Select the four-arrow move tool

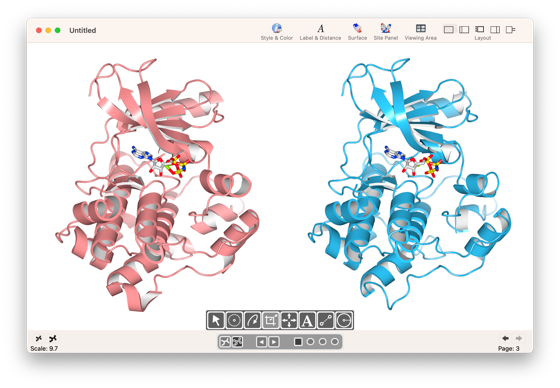click(x=289, y=320)
